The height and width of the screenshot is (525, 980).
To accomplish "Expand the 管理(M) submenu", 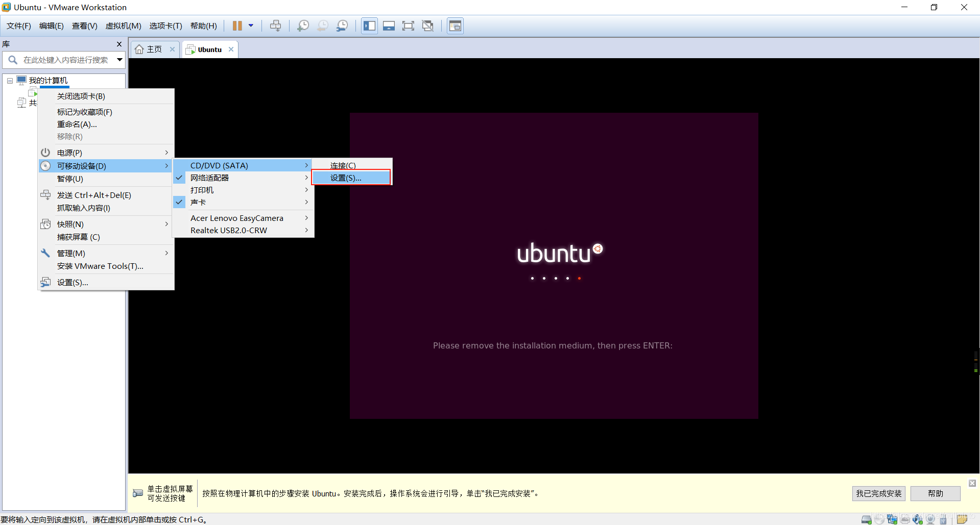I will click(x=106, y=253).
